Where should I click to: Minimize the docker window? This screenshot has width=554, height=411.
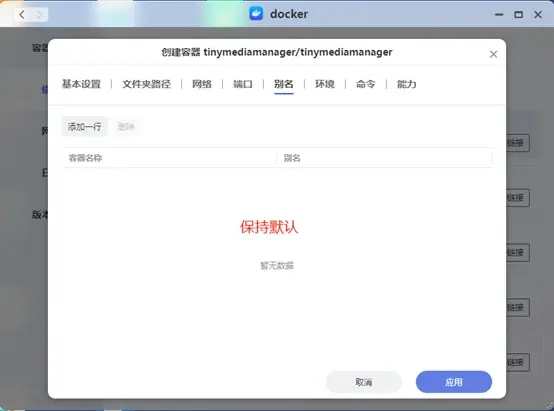(499, 14)
